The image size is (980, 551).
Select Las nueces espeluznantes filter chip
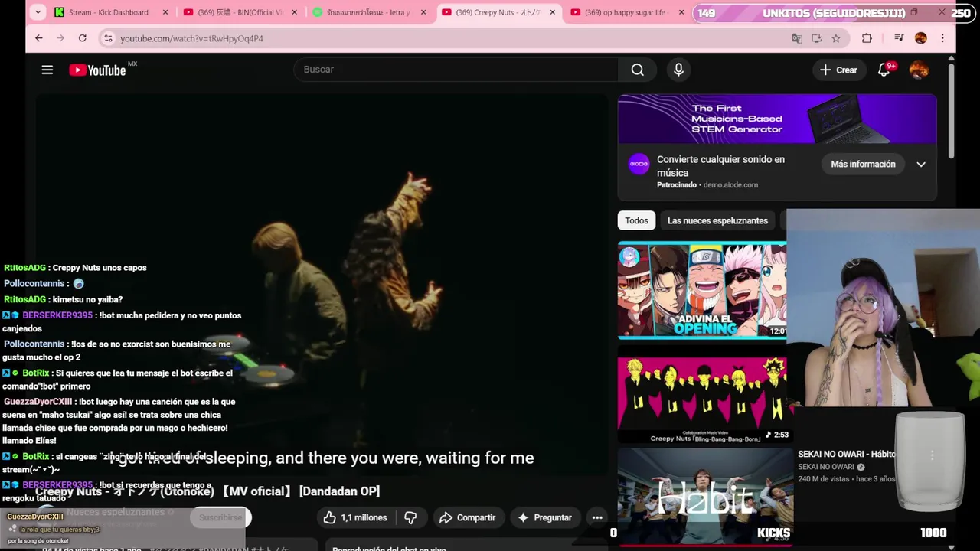(x=717, y=220)
